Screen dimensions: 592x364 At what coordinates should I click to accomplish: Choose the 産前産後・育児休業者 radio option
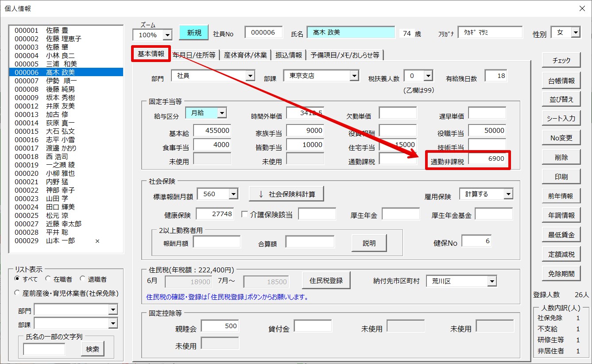pos(18,293)
